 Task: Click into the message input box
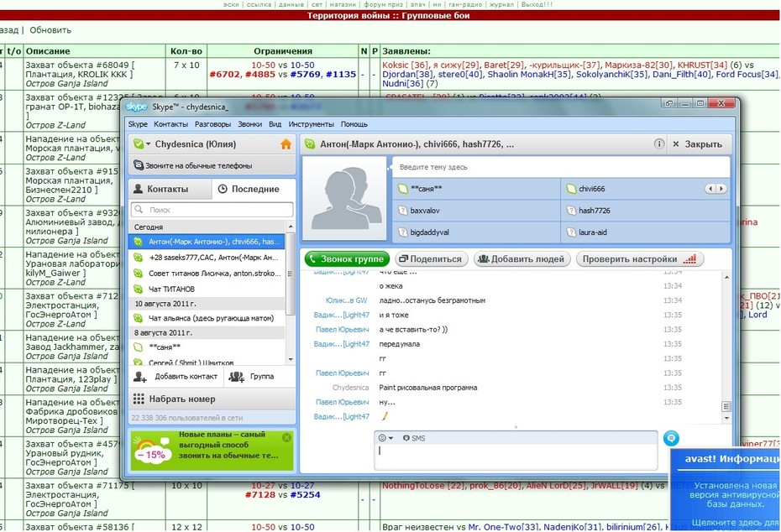[516, 456]
